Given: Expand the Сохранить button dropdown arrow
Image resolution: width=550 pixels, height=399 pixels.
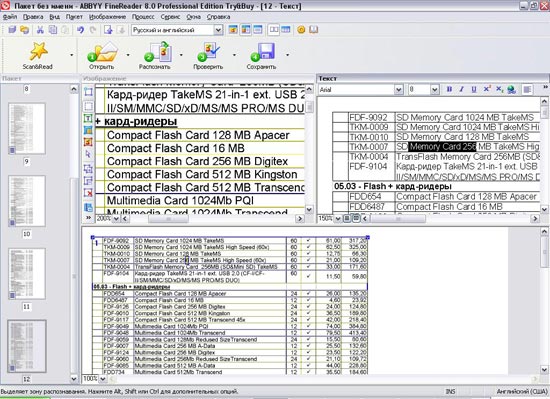Looking at the screenshot, I should (287, 55).
